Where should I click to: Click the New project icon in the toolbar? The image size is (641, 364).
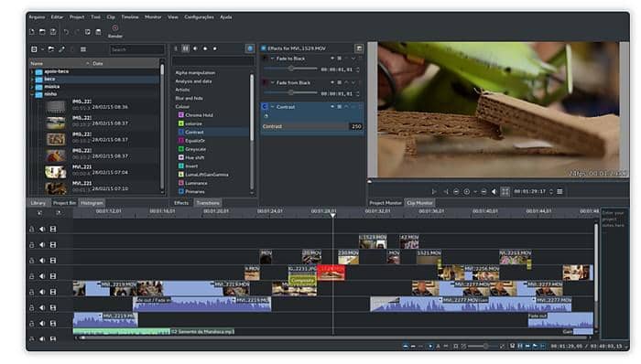click(x=32, y=32)
